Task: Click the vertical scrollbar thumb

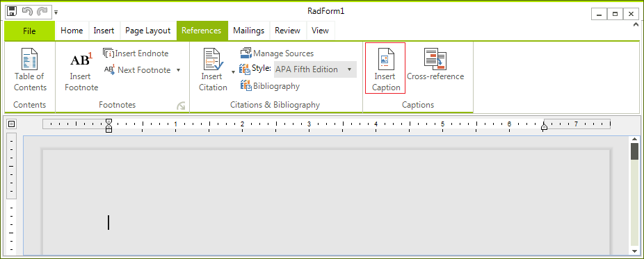Action: [634, 151]
